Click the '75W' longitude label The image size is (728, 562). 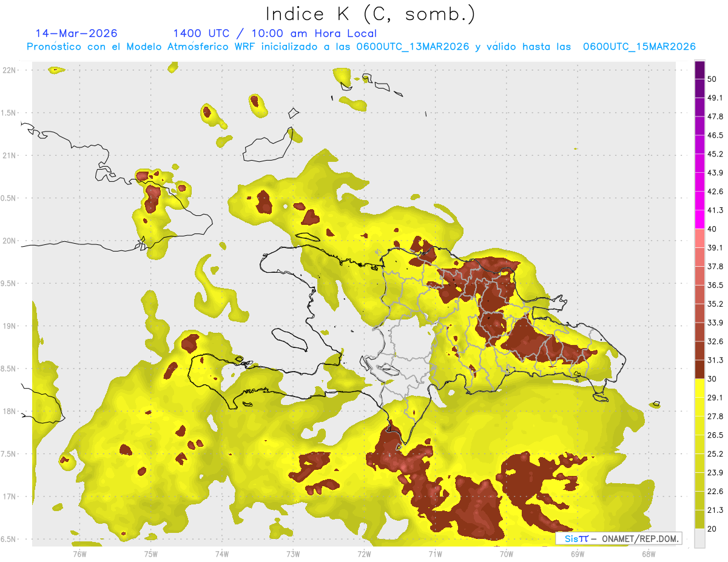(x=151, y=554)
